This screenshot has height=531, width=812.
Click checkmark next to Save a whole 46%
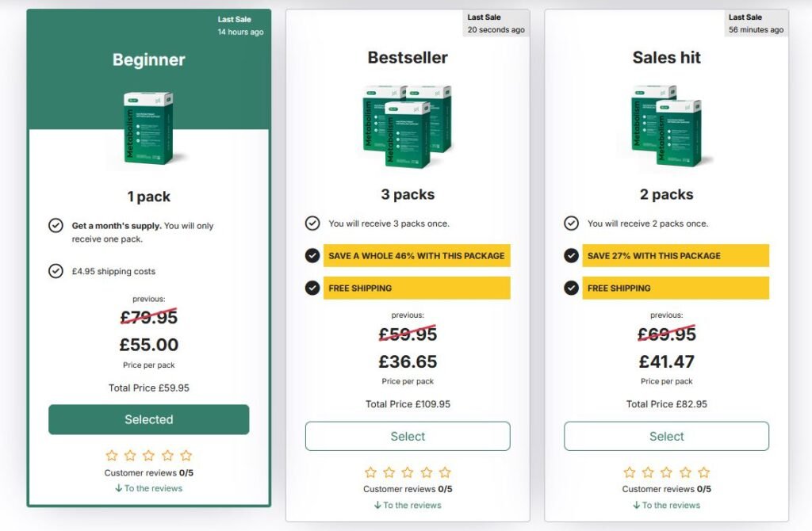(x=312, y=255)
